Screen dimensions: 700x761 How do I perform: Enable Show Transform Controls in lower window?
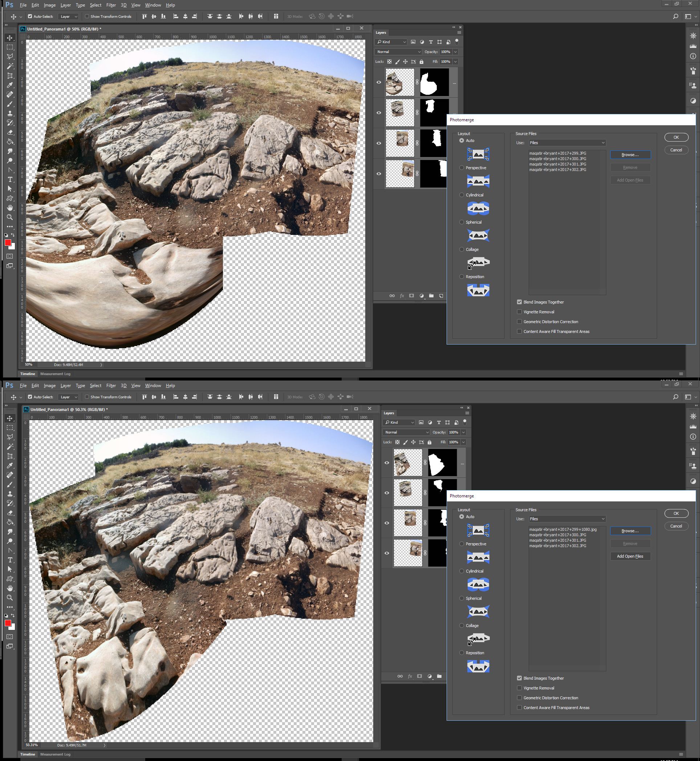87,397
